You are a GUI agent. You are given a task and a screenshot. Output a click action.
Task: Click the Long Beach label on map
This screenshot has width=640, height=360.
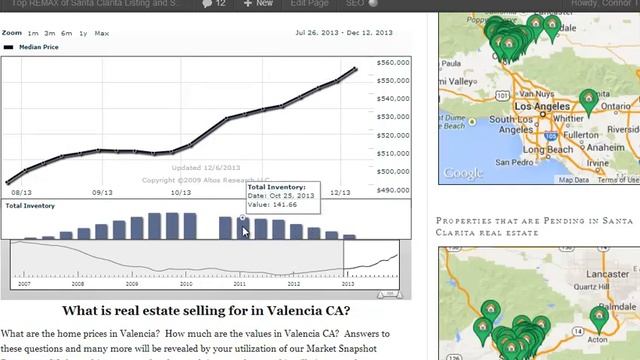(x=548, y=149)
